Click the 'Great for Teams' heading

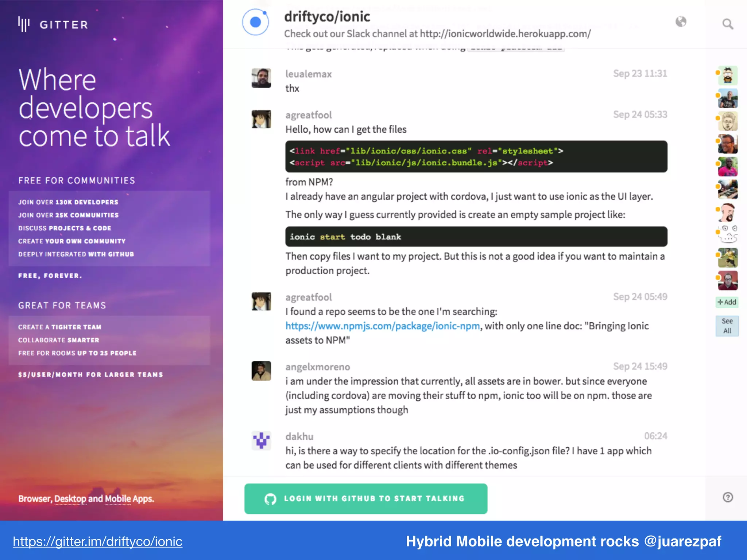click(x=62, y=306)
